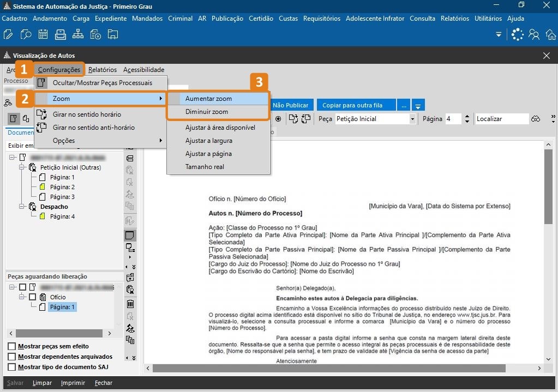The height and width of the screenshot is (392, 558).
Task: Click Copiar para outra fila button
Action: (x=356, y=105)
